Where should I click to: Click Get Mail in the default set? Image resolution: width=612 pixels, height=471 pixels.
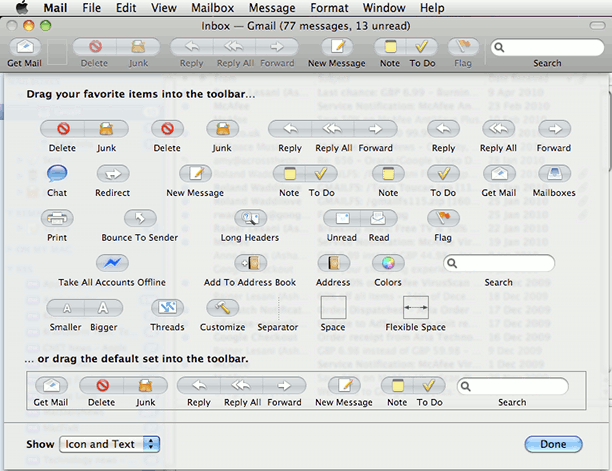coord(51,386)
